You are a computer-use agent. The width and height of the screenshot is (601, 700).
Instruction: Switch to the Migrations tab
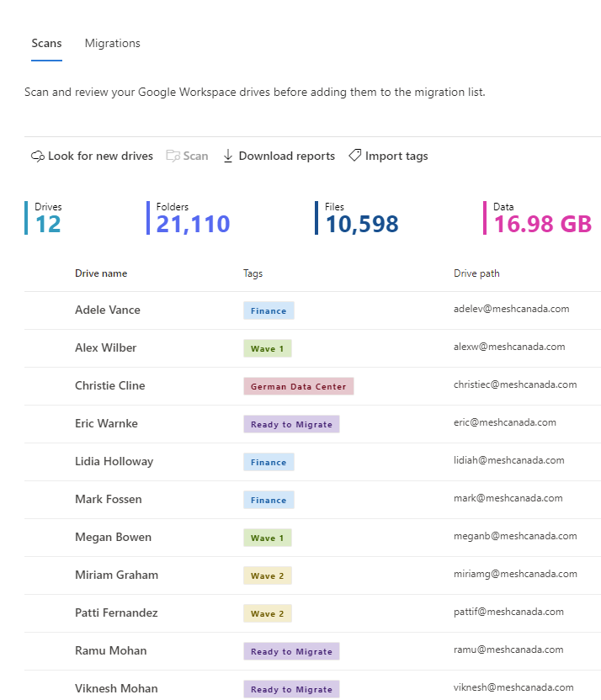(x=113, y=43)
